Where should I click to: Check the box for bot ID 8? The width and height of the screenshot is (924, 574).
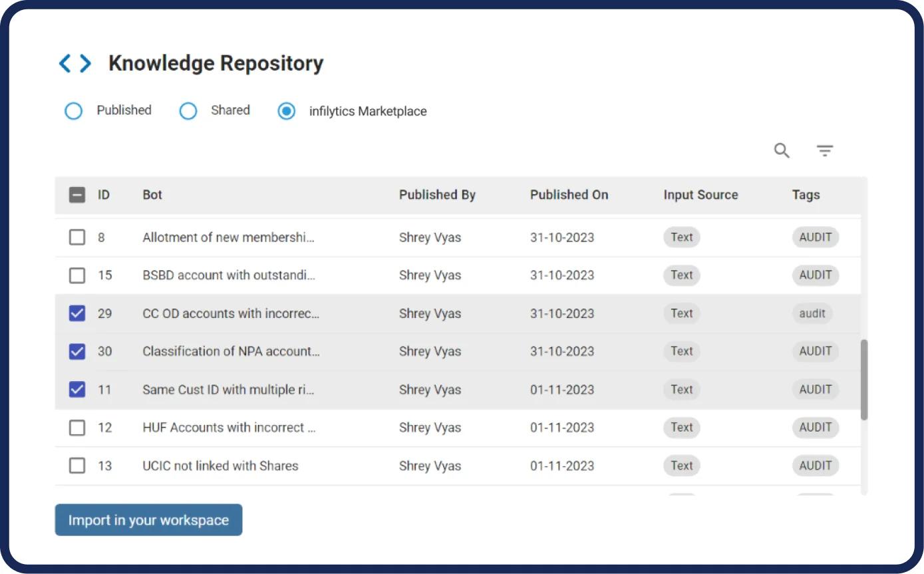pos(77,237)
